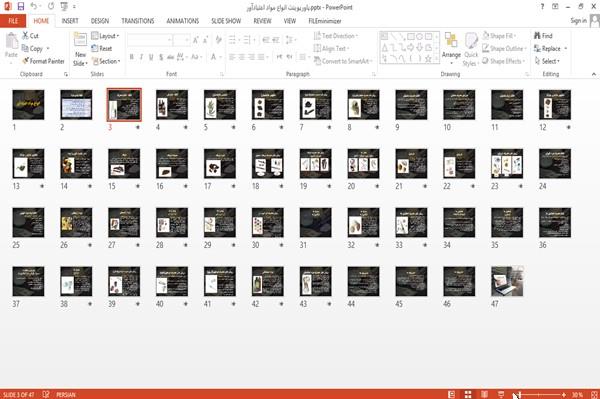This screenshot has height=399, width=600.
Task: Increase font size with larger A icon
Action: (196, 40)
